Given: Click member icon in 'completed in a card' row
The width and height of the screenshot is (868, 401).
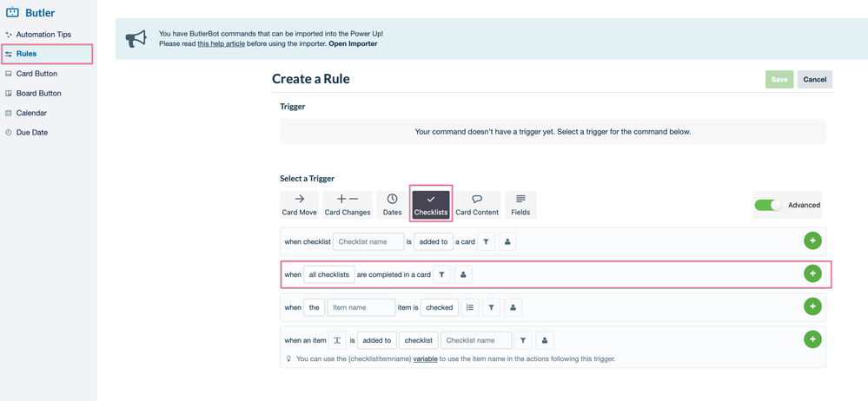Looking at the screenshot, I should tap(463, 275).
